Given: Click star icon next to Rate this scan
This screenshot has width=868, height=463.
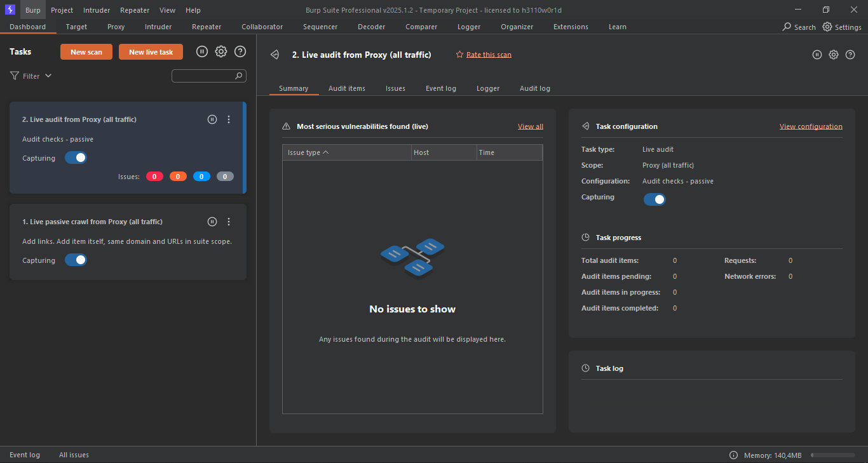Looking at the screenshot, I should point(459,55).
